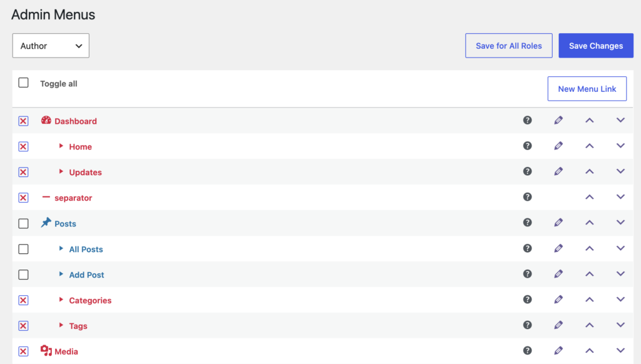Move Posts row down
The width and height of the screenshot is (641, 364).
pyautogui.click(x=620, y=223)
